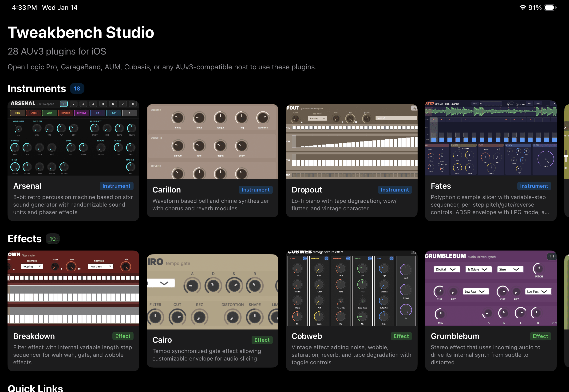Click the BLIP sound button in Arsenal

pos(114,113)
